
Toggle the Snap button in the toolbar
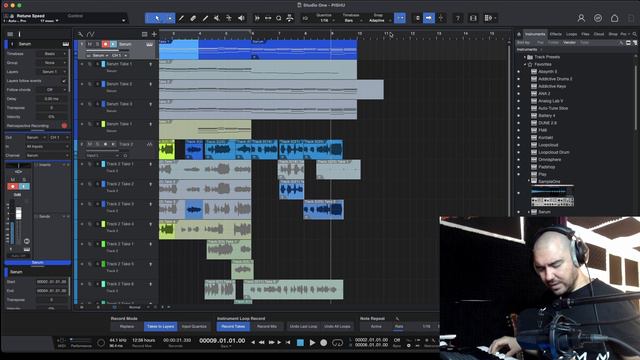point(400,18)
